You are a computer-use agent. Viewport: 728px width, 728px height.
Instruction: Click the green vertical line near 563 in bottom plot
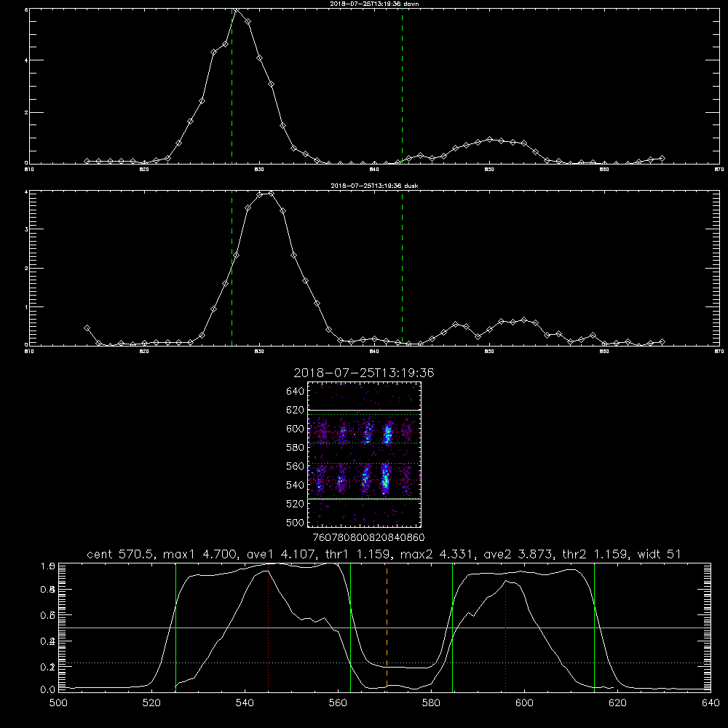coord(351,627)
